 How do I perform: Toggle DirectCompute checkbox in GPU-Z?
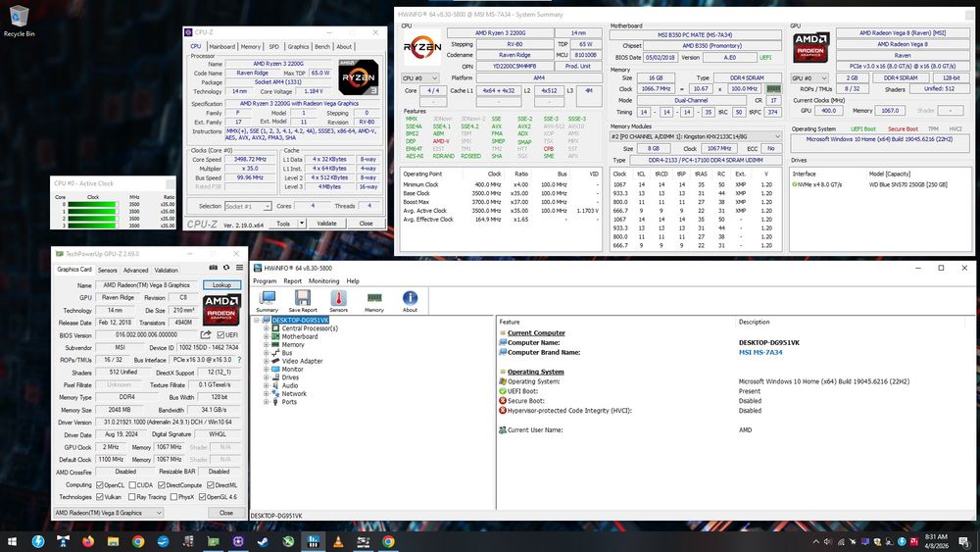[162, 485]
